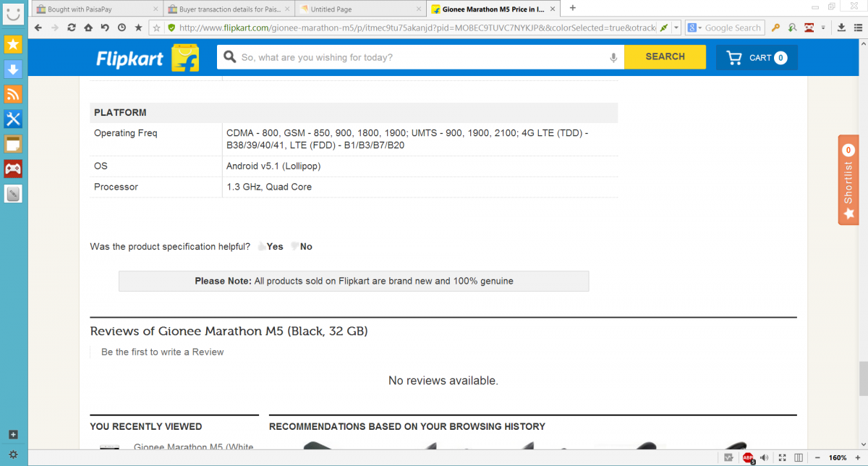Click the yellow SEARCH button
The image size is (868, 466).
[665, 57]
